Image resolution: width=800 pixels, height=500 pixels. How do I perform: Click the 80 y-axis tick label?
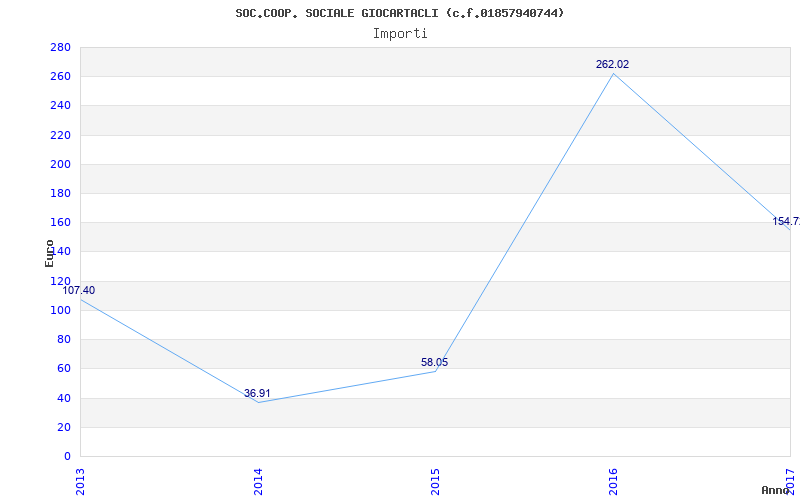pyautogui.click(x=64, y=339)
